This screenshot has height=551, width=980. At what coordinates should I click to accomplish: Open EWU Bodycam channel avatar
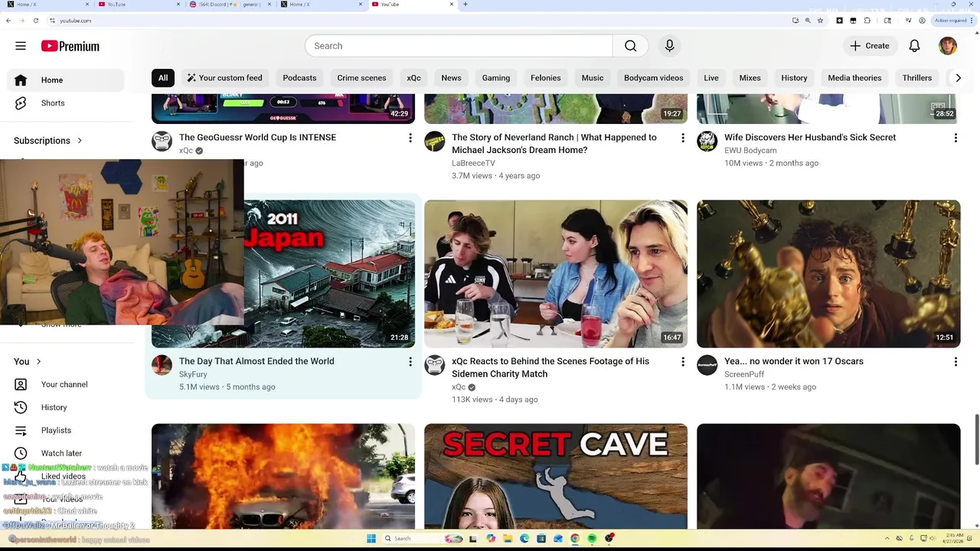(707, 141)
